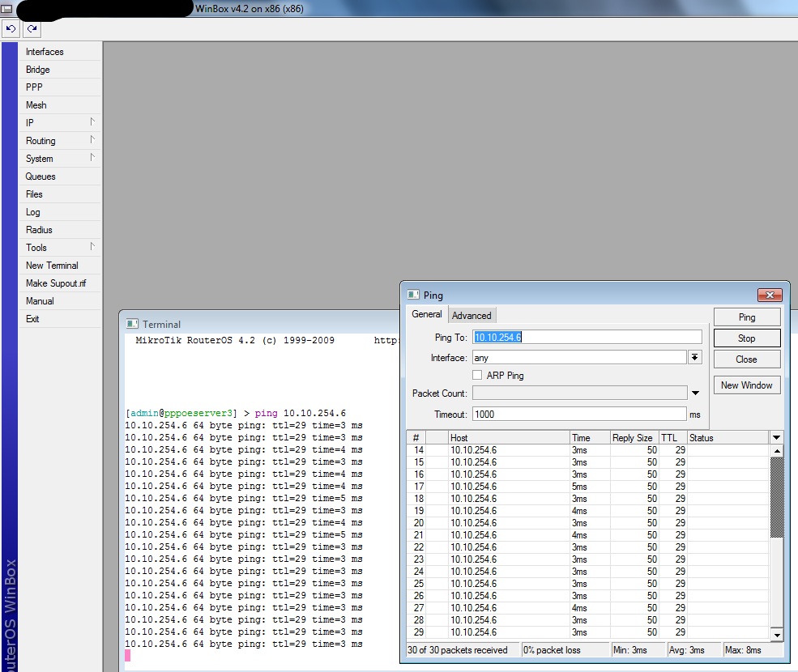Switch to the Advanced tab
This screenshot has height=672, width=798.
[x=472, y=316]
